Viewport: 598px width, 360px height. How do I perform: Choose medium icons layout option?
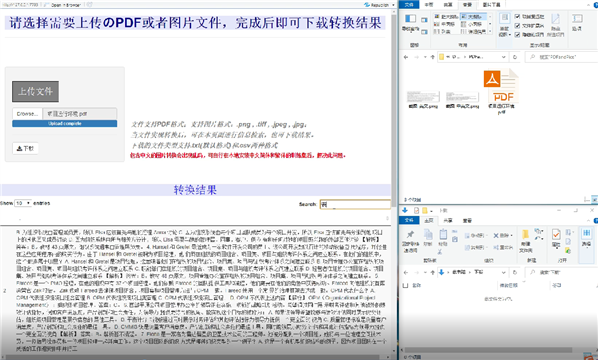(x=445, y=24)
